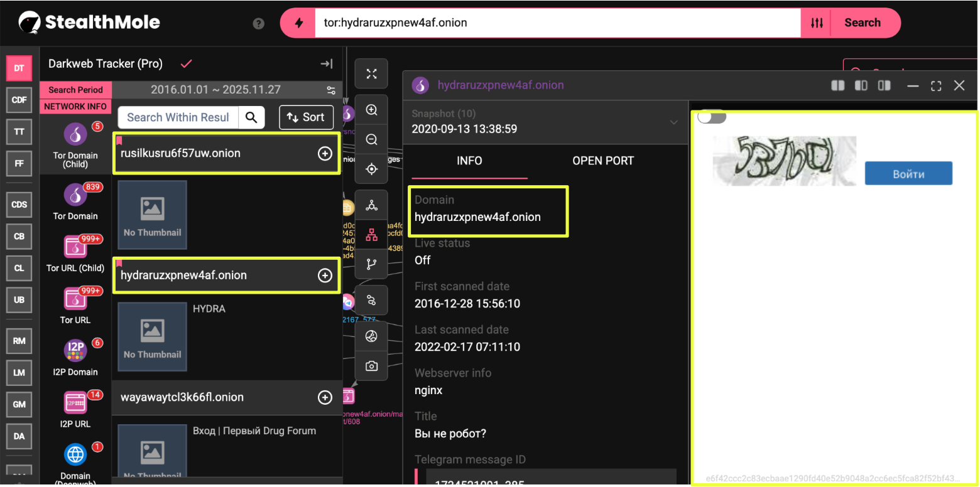
Task: Click the NETWORK INFO button
Action: tap(75, 107)
